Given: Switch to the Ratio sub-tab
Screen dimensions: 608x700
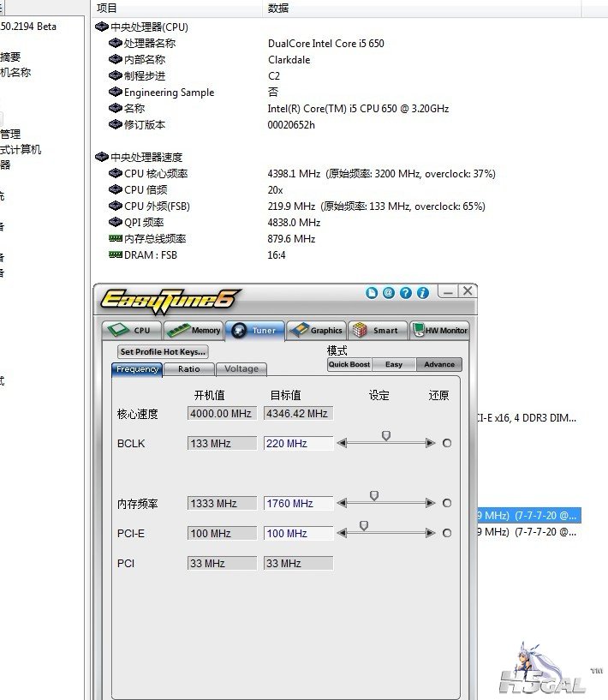Looking at the screenshot, I should (x=189, y=369).
